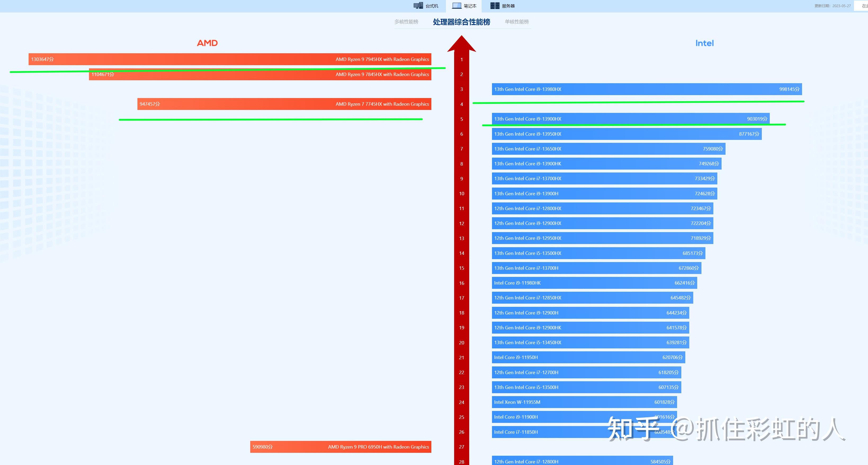Click the 662416分 score text
This screenshot has height=465, width=868.
[x=685, y=283]
